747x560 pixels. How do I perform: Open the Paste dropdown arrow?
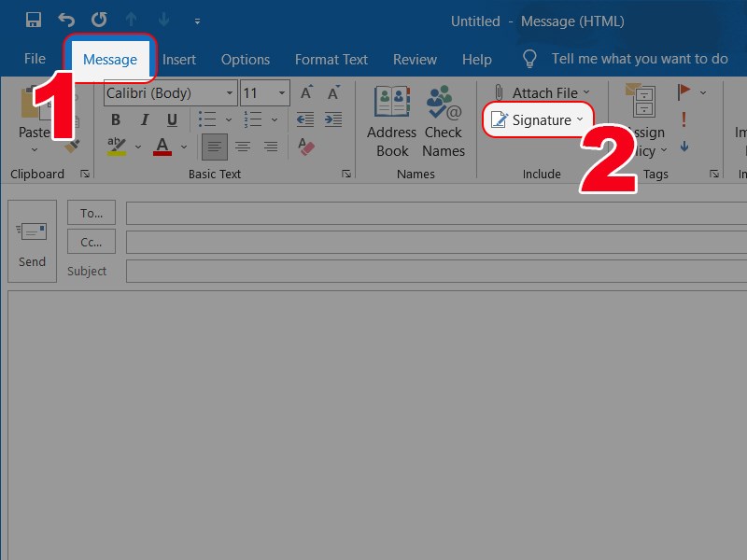tap(35, 149)
